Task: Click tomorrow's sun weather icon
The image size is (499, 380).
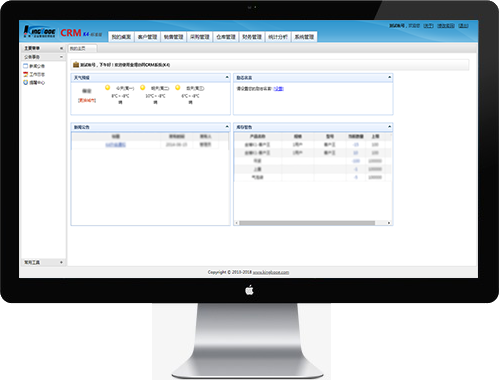Action: point(143,88)
